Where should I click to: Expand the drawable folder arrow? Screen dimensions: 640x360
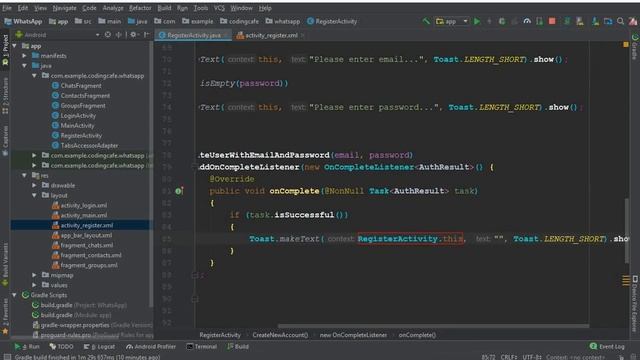pyautogui.click(x=34, y=185)
